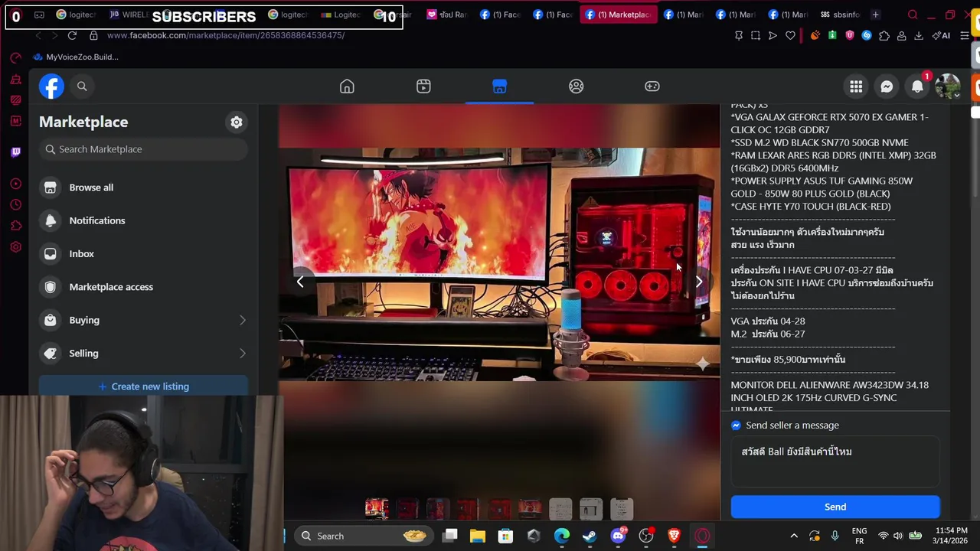This screenshot has height=551, width=980.
Task: Open Steam from the Windows taskbar
Action: point(590,536)
